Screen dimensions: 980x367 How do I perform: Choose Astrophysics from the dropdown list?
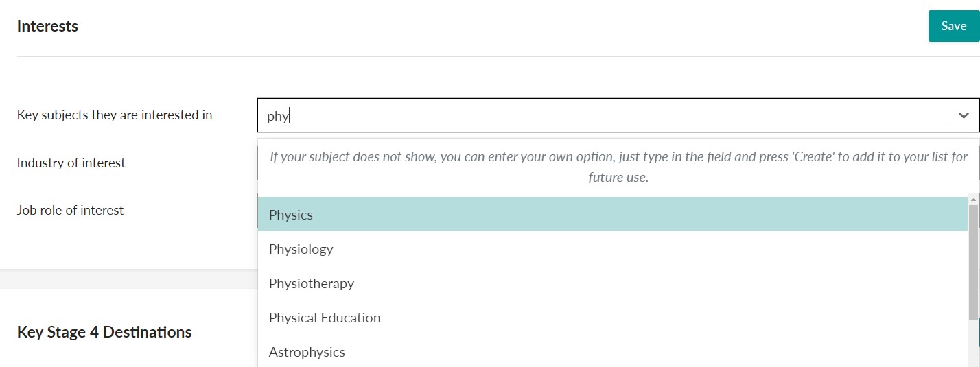pos(307,352)
